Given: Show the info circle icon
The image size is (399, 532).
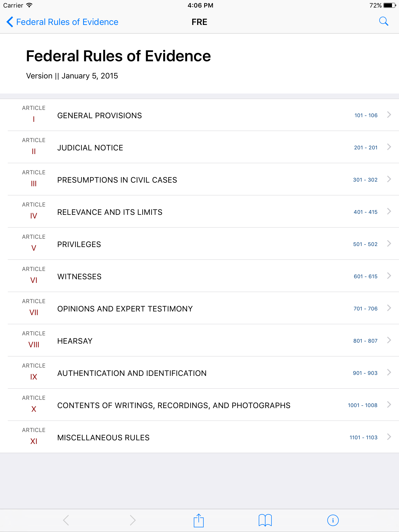Looking at the screenshot, I should pos(333,520).
